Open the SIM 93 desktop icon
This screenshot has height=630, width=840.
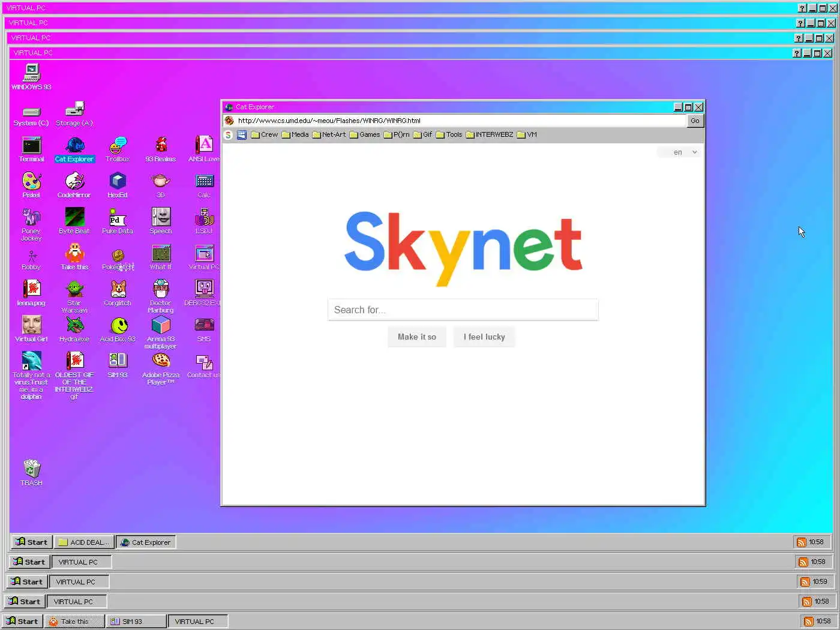(118, 365)
